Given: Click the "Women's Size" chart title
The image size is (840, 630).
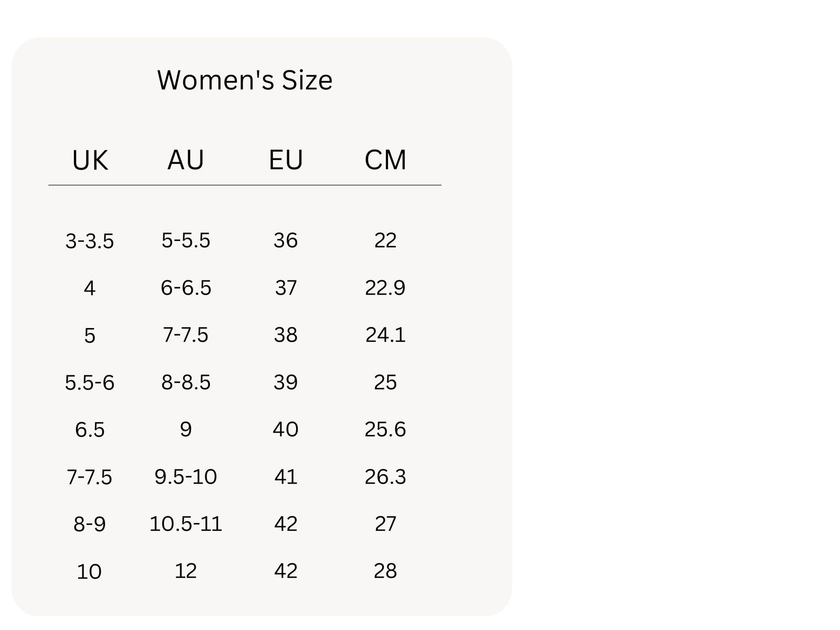Looking at the screenshot, I should tap(245, 80).
